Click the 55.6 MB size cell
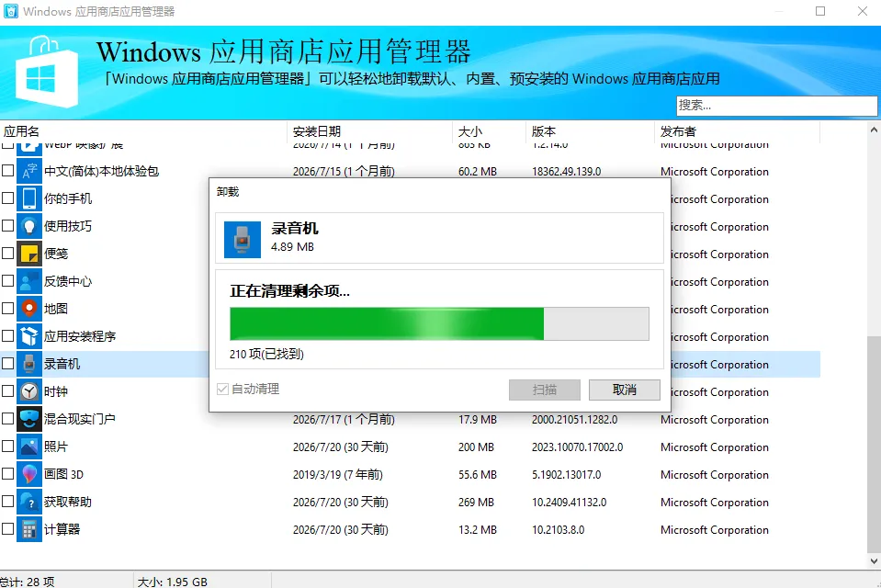The image size is (881, 588). click(x=478, y=475)
